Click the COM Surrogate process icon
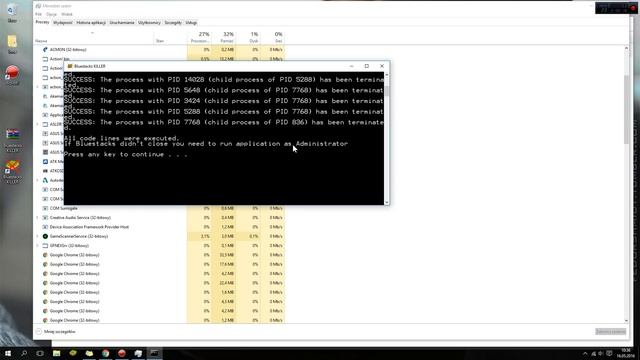The image size is (640, 360). coord(45,208)
